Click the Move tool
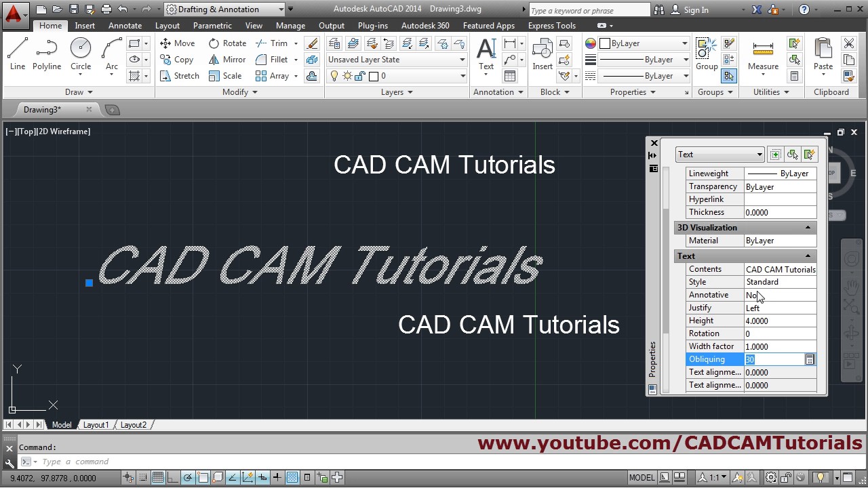This screenshot has height=488, width=868. tap(178, 43)
